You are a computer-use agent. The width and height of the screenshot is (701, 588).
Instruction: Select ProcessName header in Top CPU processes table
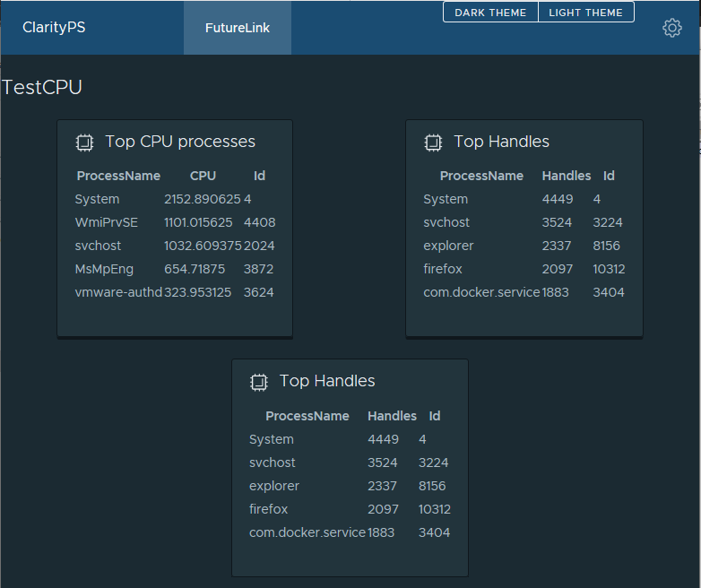tap(118, 176)
